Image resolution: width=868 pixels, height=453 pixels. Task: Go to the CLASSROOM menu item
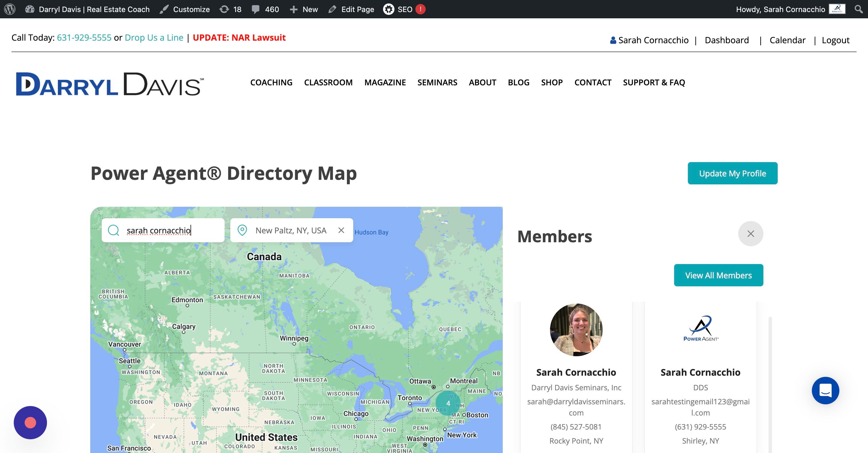(x=328, y=82)
